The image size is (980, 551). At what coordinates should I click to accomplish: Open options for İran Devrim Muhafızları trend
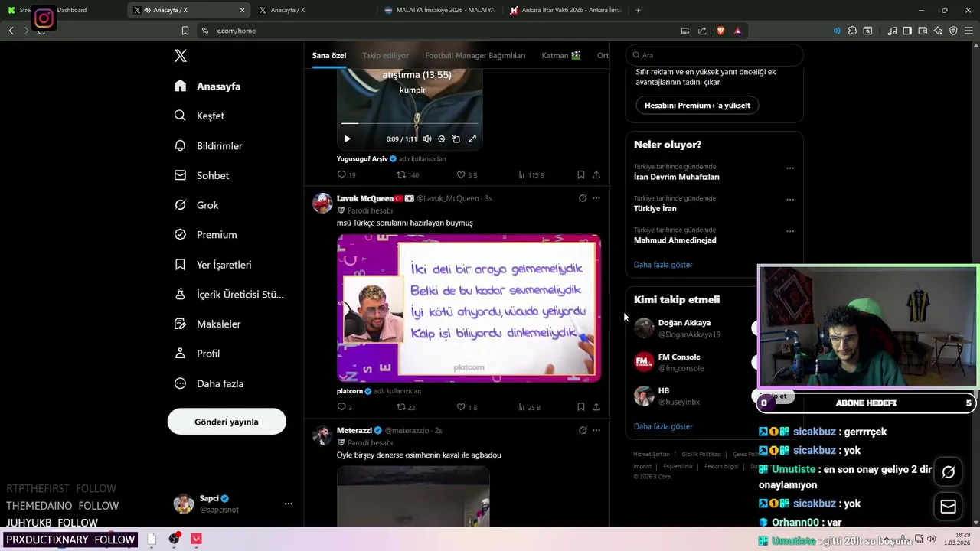[790, 168]
